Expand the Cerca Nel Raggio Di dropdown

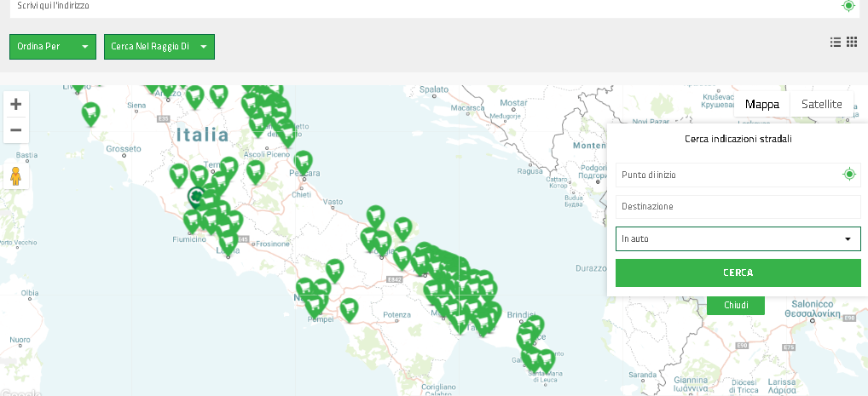(159, 47)
